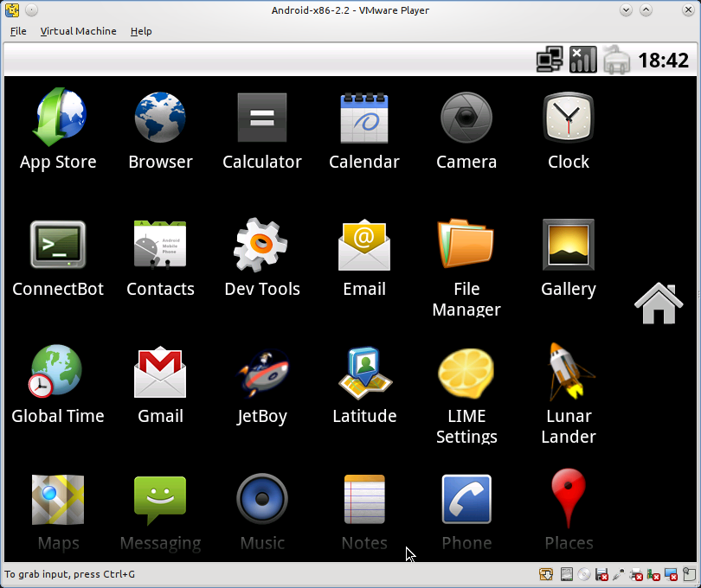Screen dimensions: 701x588
Task: Launch the Lunar Lander game
Action: tap(569, 393)
